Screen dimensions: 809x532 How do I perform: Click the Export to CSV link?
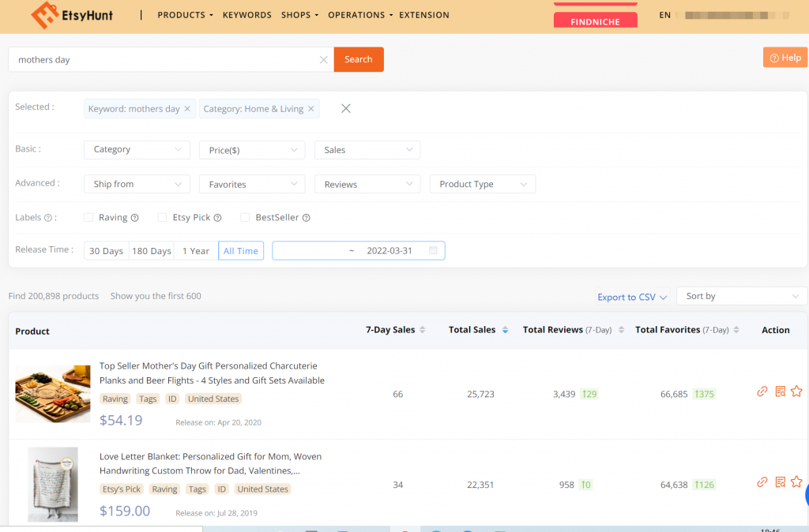click(x=632, y=297)
